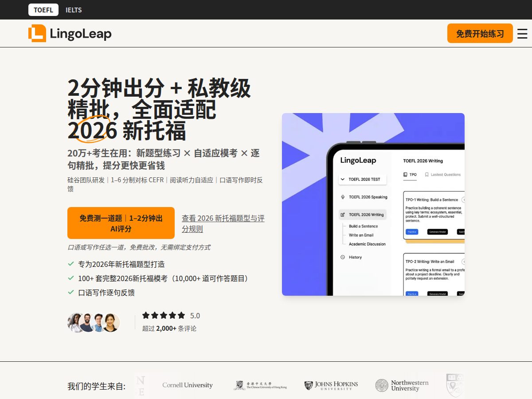
Task: Switch to the IELTS tab
Action: click(x=74, y=10)
